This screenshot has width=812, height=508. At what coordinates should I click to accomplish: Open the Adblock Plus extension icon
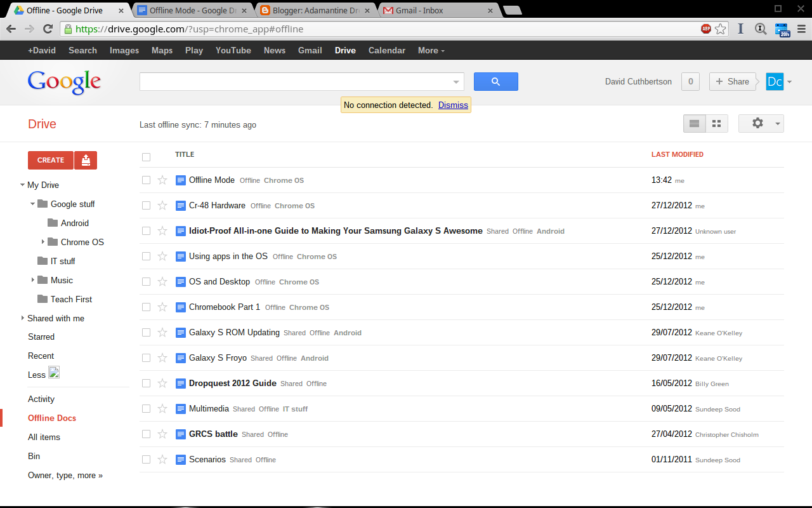coord(706,29)
